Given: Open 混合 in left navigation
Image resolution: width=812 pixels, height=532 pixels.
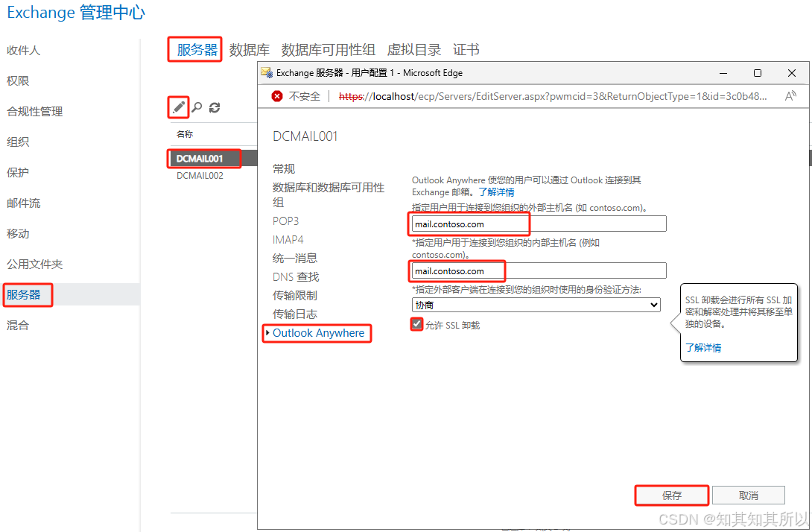Looking at the screenshot, I should (18, 326).
